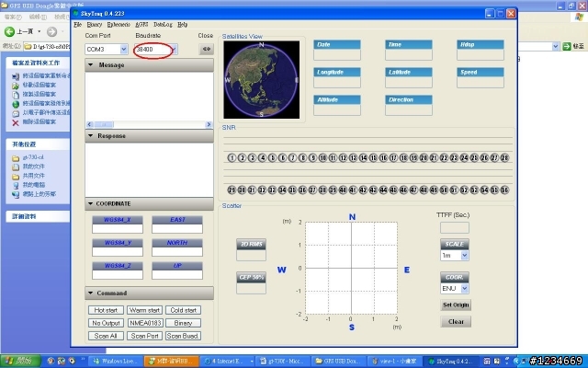Open the Ephemeris menu

pos(119,25)
